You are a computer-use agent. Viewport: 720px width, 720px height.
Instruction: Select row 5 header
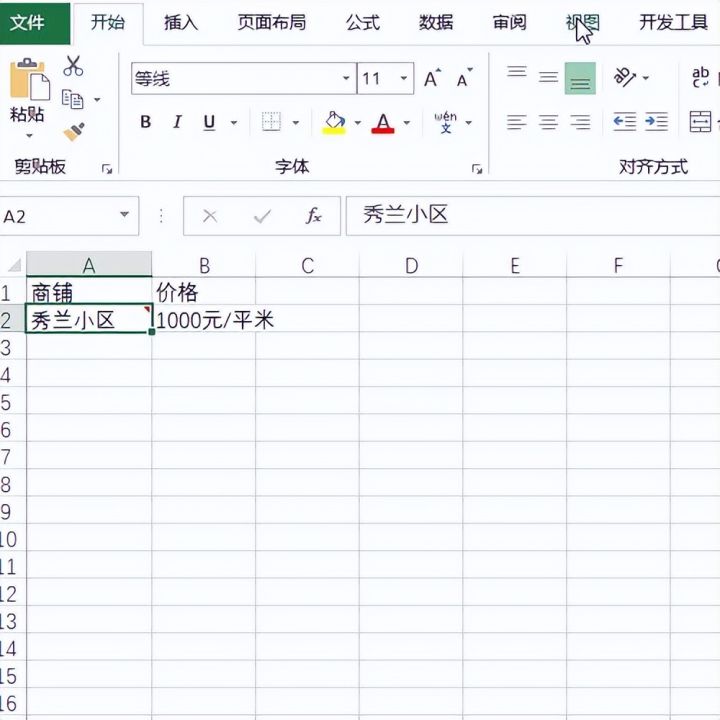12,402
